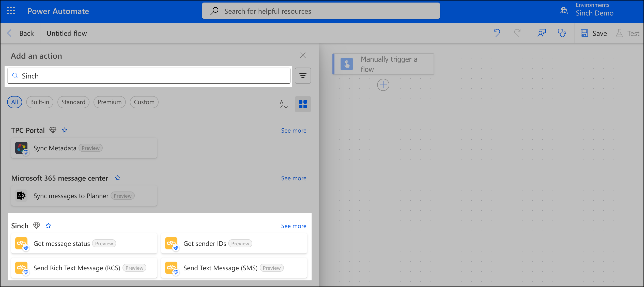Image resolution: width=644 pixels, height=287 pixels.
Task: Click the Microsoft 365 admin connector logo
Action: coord(21,196)
